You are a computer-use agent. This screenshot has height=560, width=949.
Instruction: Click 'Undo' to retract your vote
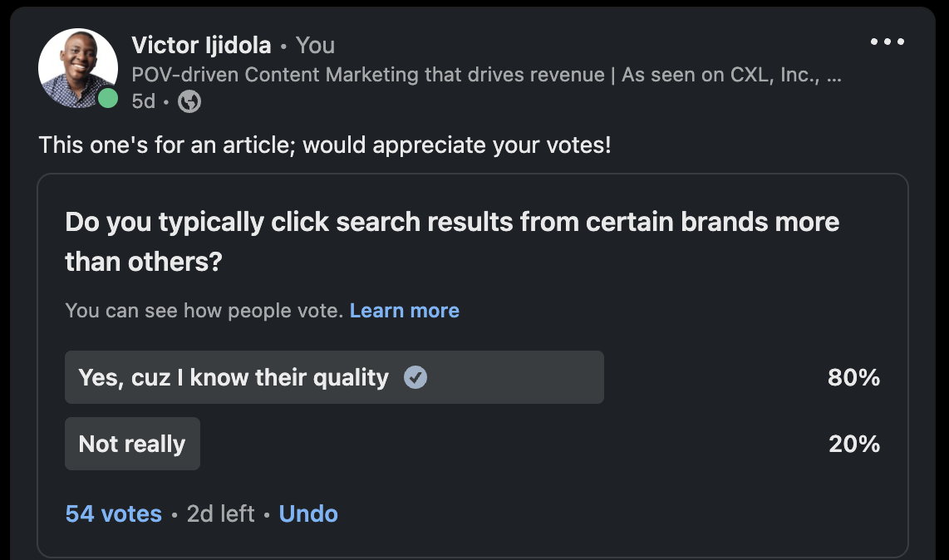(308, 513)
